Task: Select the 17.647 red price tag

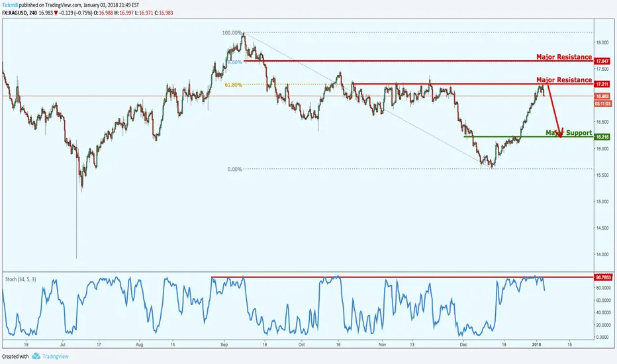Action: pos(602,62)
